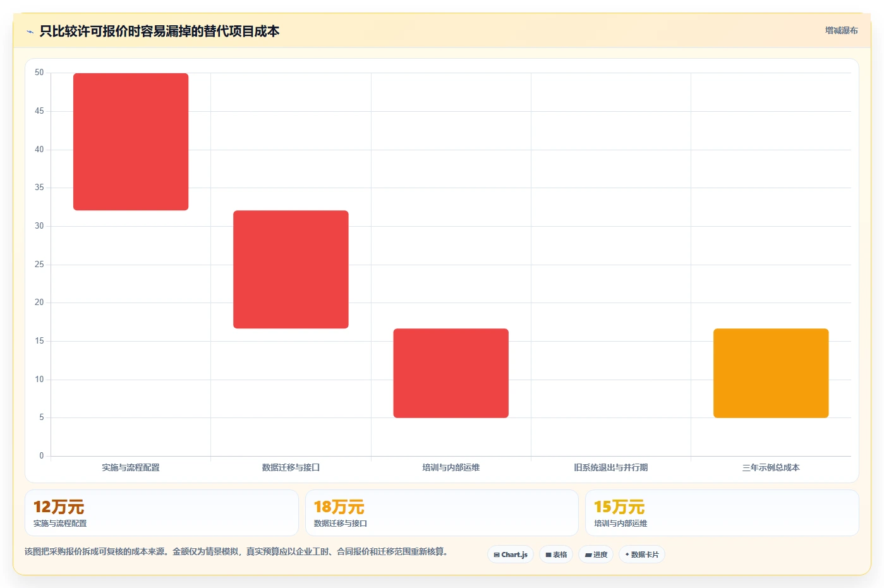Click the 15万元 data card
884x588 pixels.
722,513
